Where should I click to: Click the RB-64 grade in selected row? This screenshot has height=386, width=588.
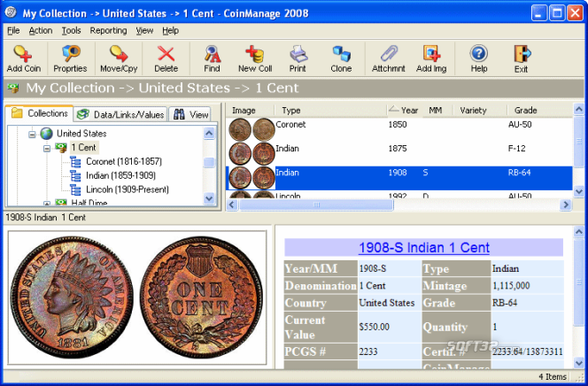(520, 173)
